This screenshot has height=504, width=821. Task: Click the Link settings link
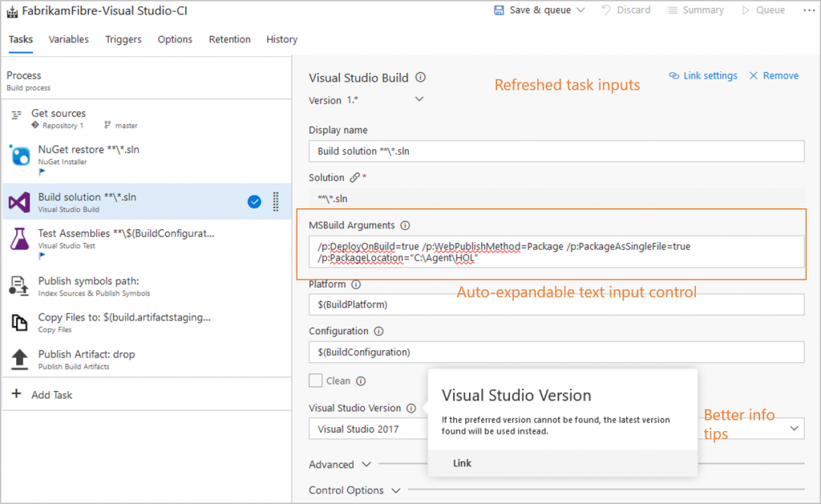(x=703, y=76)
